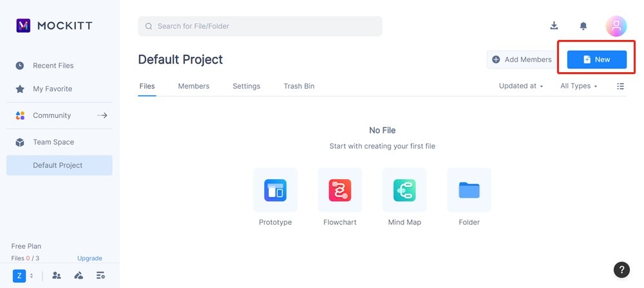Create a new Flowchart file

[340, 191]
